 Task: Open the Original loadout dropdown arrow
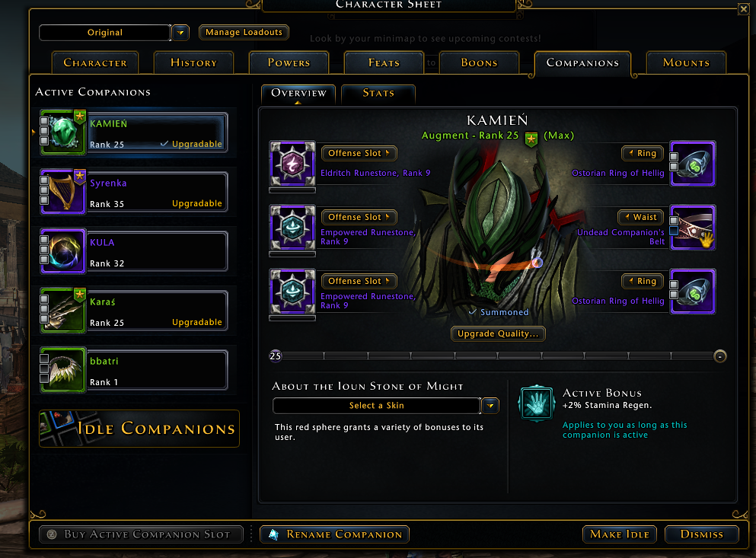click(180, 33)
